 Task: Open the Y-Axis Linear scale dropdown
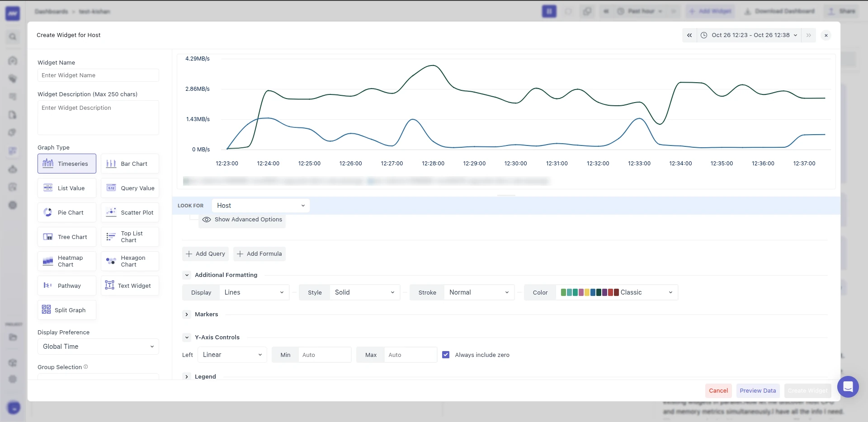pyautogui.click(x=232, y=355)
